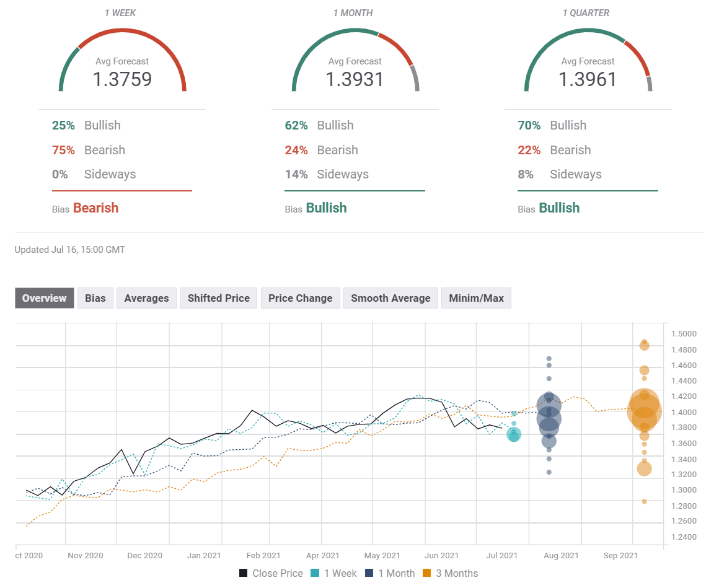719x588 pixels.
Task: Click the orange bubble near 1.3200
Action: (x=645, y=468)
